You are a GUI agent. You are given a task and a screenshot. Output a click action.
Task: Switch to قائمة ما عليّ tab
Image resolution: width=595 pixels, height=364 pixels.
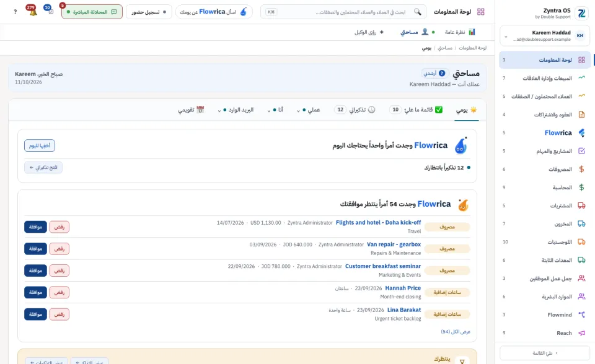(416, 110)
